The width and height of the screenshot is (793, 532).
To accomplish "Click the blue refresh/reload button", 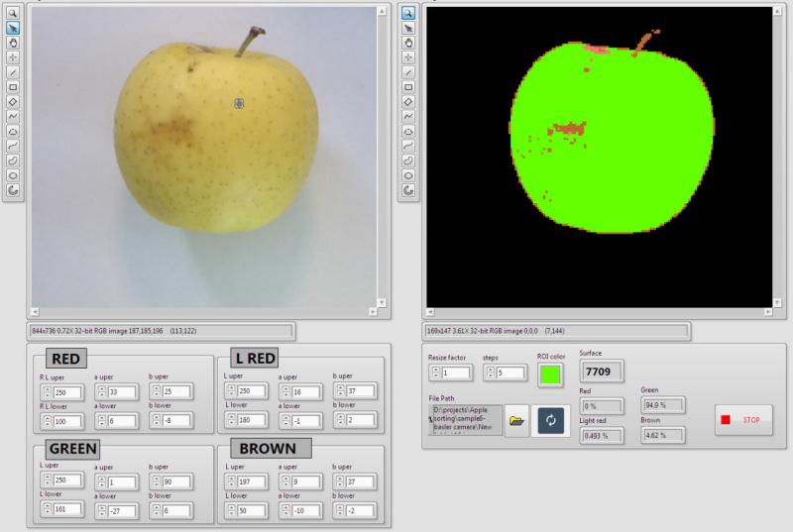I will 549,420.
